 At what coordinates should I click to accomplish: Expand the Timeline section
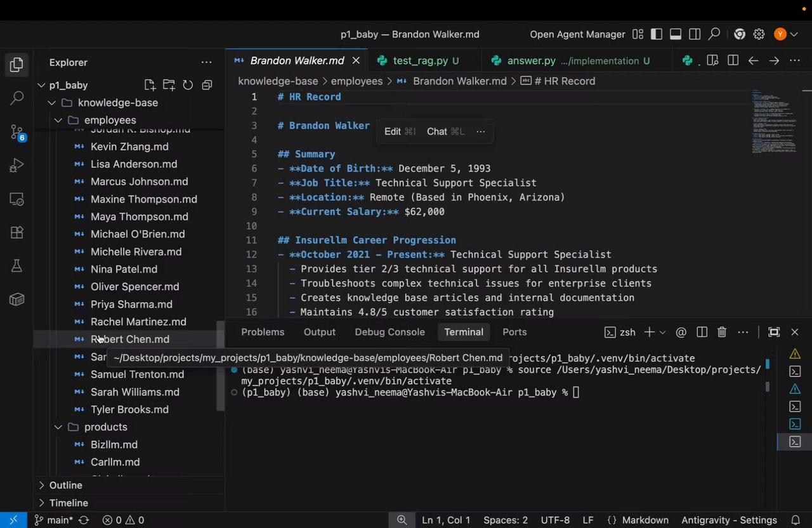pos(129,503)
